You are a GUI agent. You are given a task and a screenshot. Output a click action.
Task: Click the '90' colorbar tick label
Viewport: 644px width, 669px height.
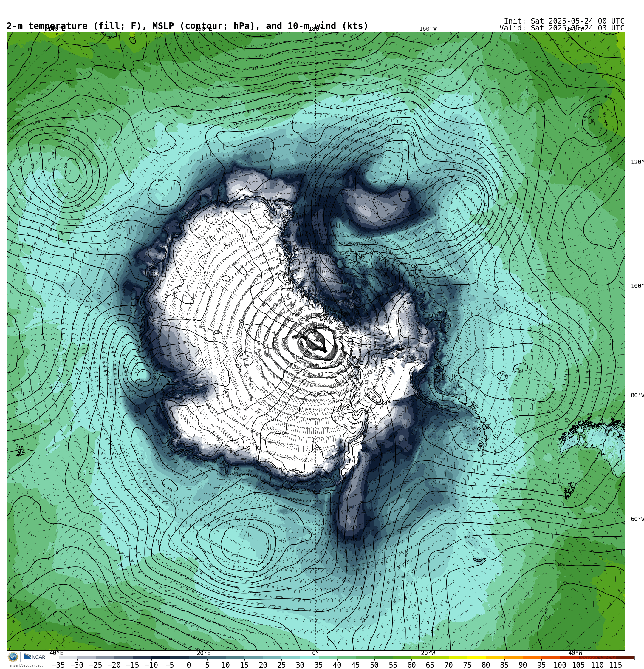point(523,665)
